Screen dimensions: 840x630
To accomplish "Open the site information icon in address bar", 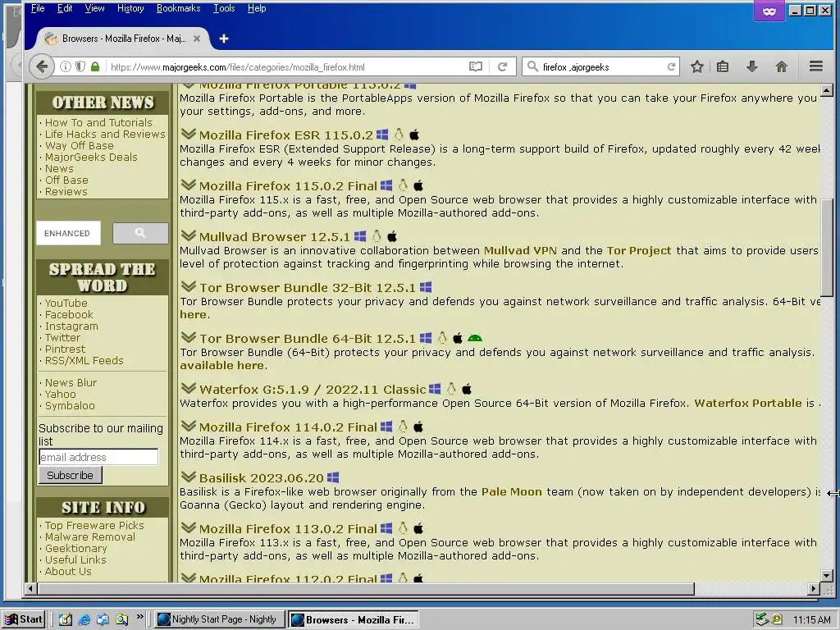I will click(x=66, y=67).
